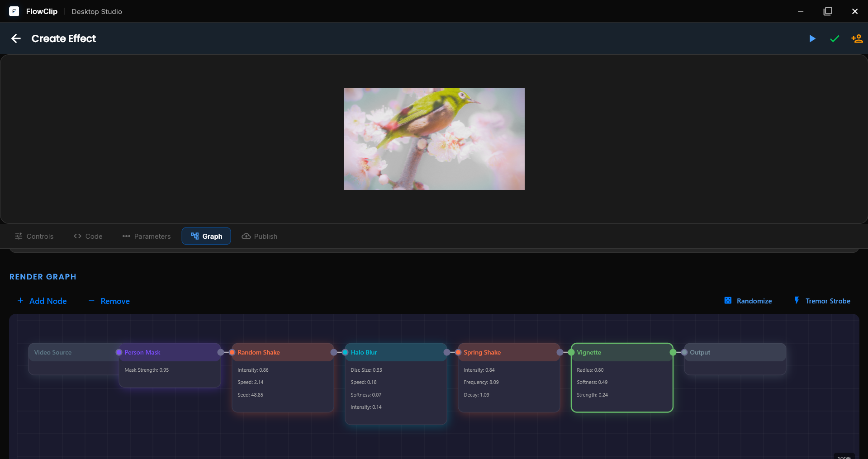Select the Random Shake node header
The image size is (868, 459).
pyautogui.click(x=283, y=352)
